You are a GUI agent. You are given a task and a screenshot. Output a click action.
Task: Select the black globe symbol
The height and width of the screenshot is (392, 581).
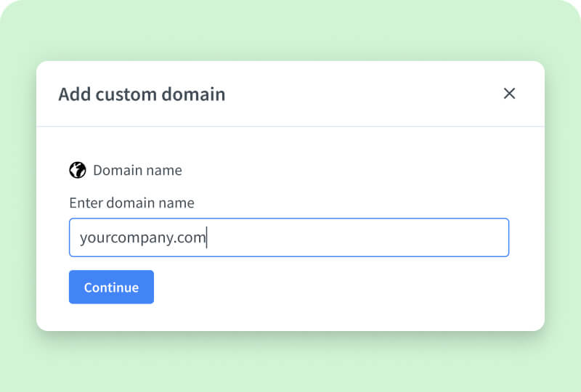pos(78,170)
